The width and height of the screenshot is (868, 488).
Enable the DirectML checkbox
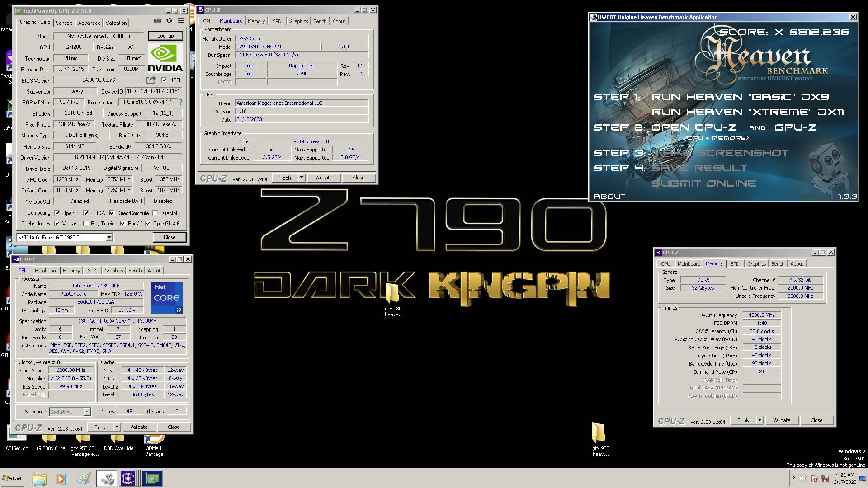tap(155, 213)
